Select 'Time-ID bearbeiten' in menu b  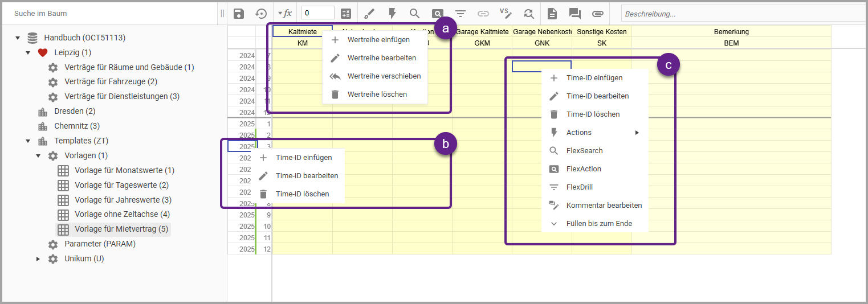point(307,176)
